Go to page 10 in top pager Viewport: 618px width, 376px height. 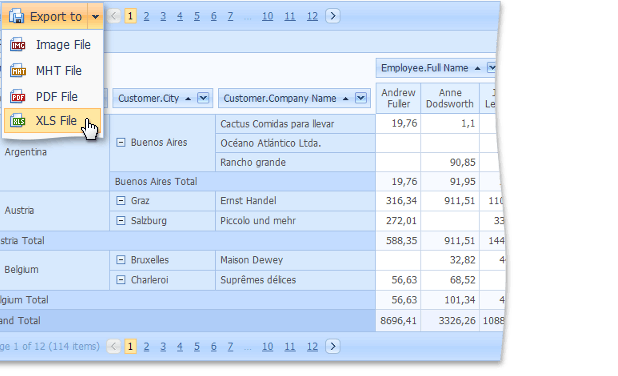[x=267, y=16]
